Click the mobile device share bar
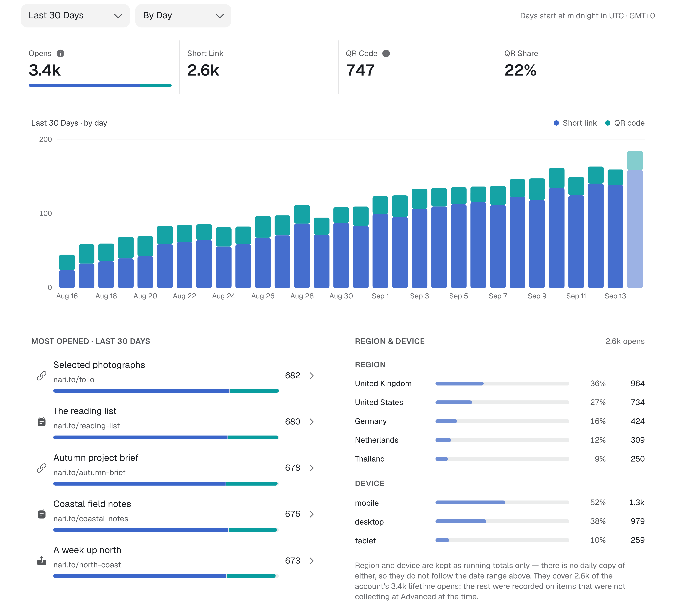Image resolution: width=676 pixels, height=616 pixels. click(502, 502)
